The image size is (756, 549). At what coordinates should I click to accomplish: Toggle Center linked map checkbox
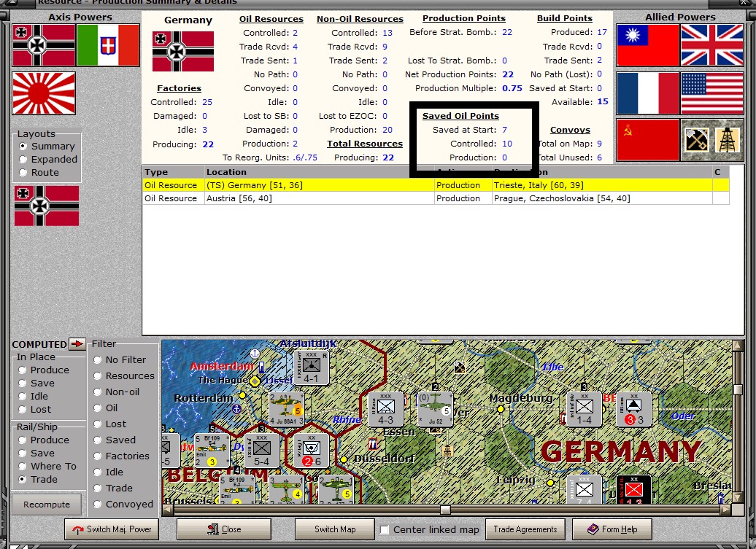pyautogui.click(x=385, y=530)
